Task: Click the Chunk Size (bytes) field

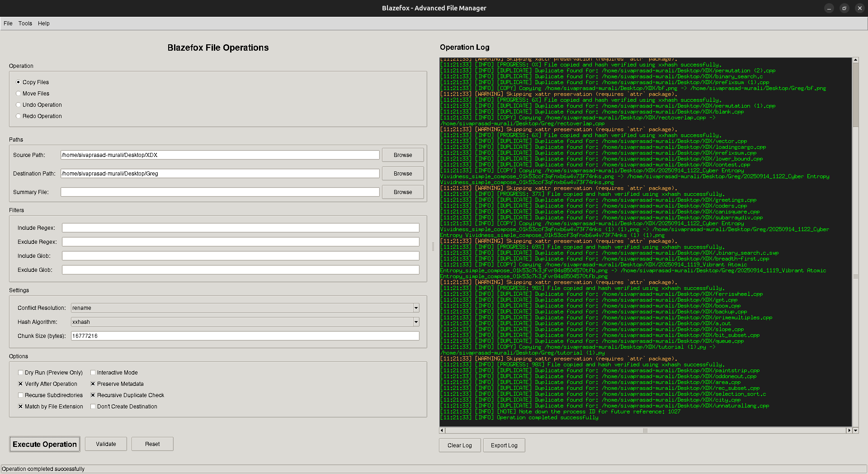Action: click(245, 336)
